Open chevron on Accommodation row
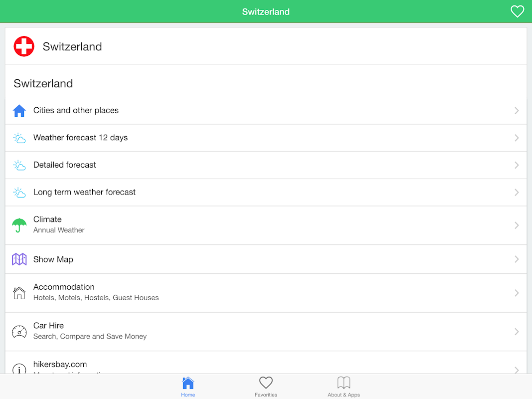This screenshot has height=399, width=532. tap(517, 293)
